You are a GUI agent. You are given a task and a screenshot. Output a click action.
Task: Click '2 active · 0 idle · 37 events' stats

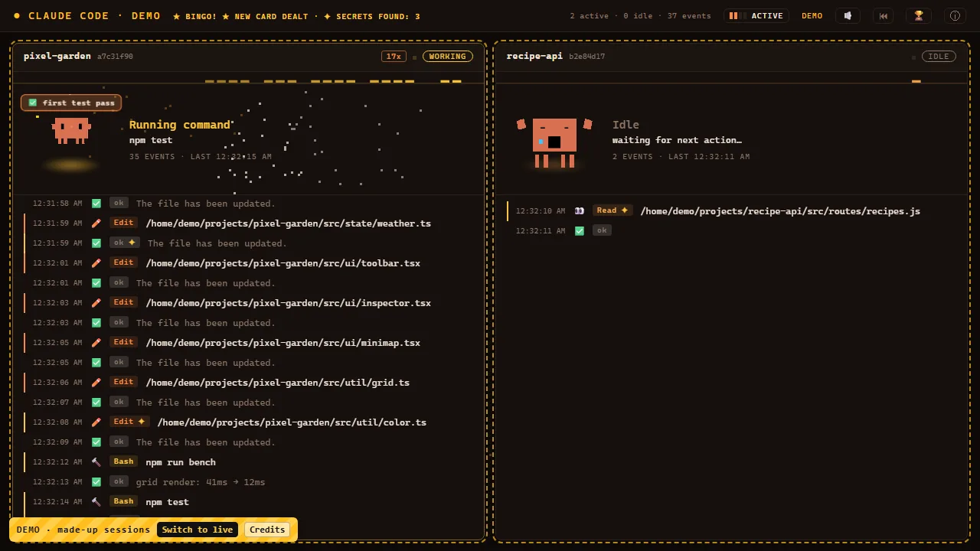[x=640, y=16]
